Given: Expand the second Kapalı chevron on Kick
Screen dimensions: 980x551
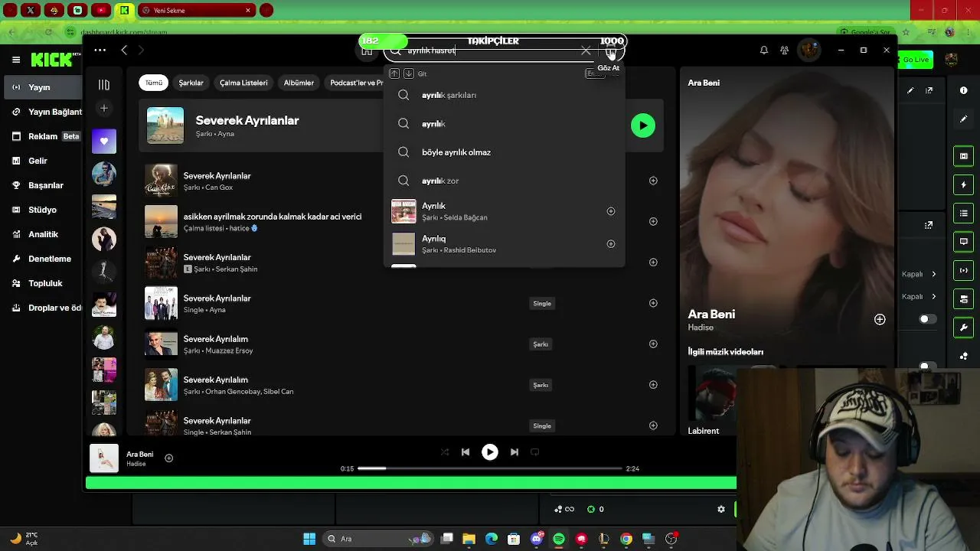Looking at the screenshot, I should pos(933,296).
